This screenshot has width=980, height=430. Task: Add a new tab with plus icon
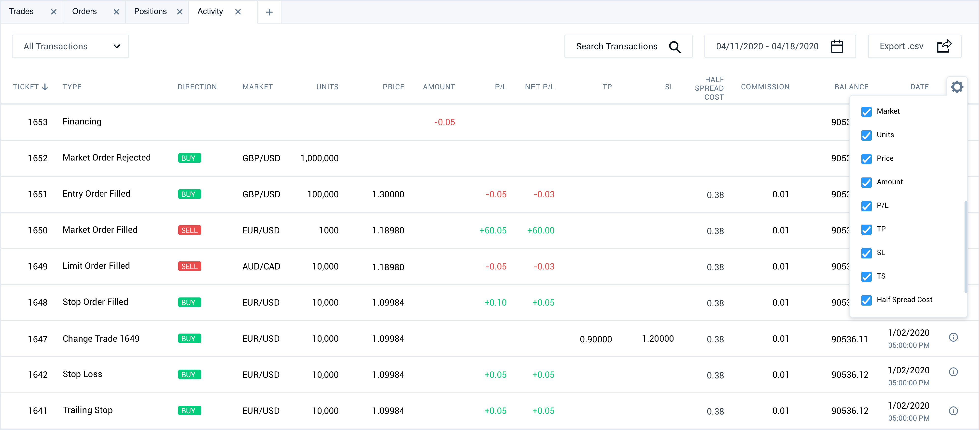tap(269, 12)
